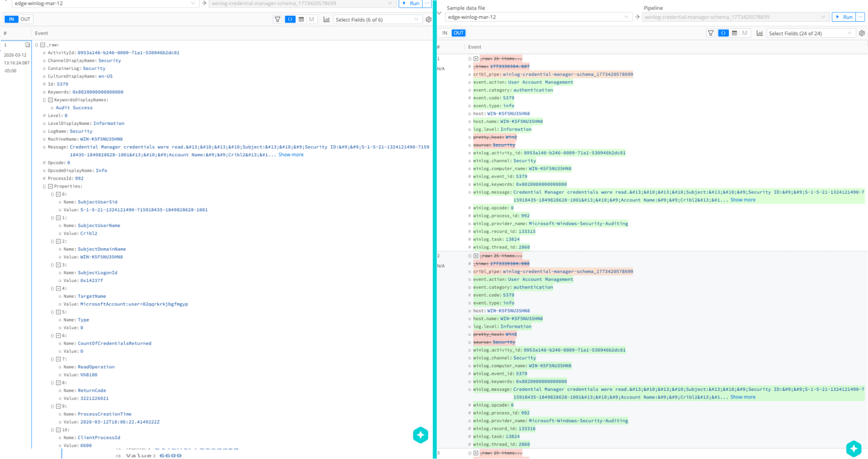Open left panel settings gear icon
868x459 pixels.
[x=429, y=19]
